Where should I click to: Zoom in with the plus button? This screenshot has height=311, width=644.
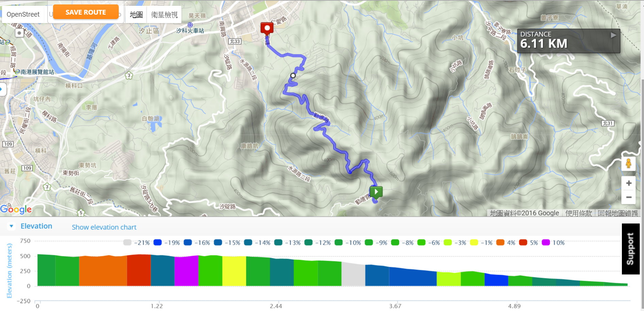[x=629, y=183]
